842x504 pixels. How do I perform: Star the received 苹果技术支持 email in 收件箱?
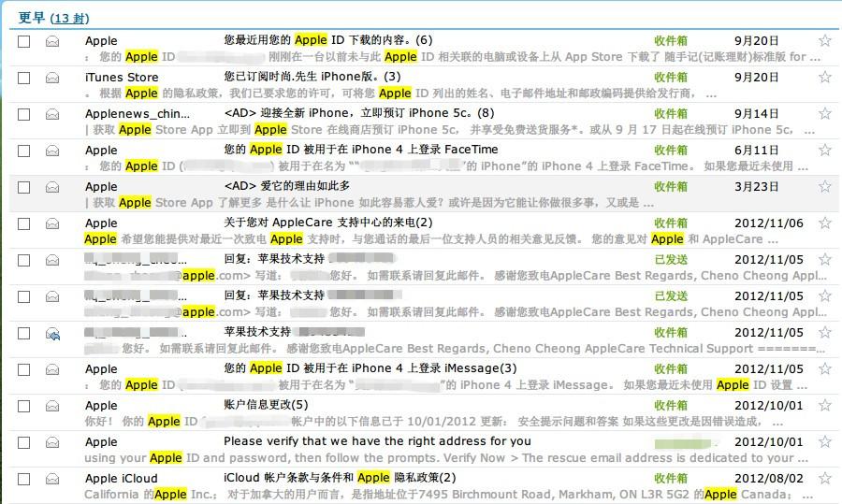click(825, 332)
